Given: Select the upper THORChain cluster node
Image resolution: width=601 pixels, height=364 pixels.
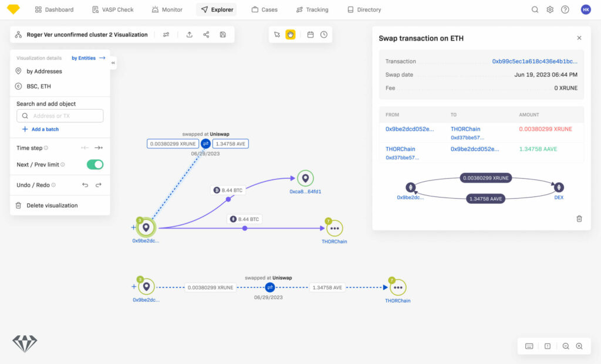Looking at the screenshot, I should [335, 229].
